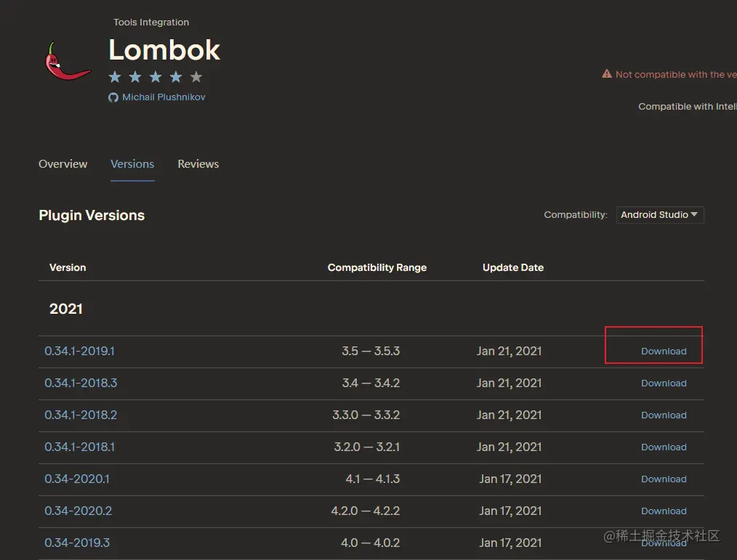Screen dimensions: 737x560
Task: Click the GitHub icon beside Michail Plushnikov
Action: (x=113, y=97)
